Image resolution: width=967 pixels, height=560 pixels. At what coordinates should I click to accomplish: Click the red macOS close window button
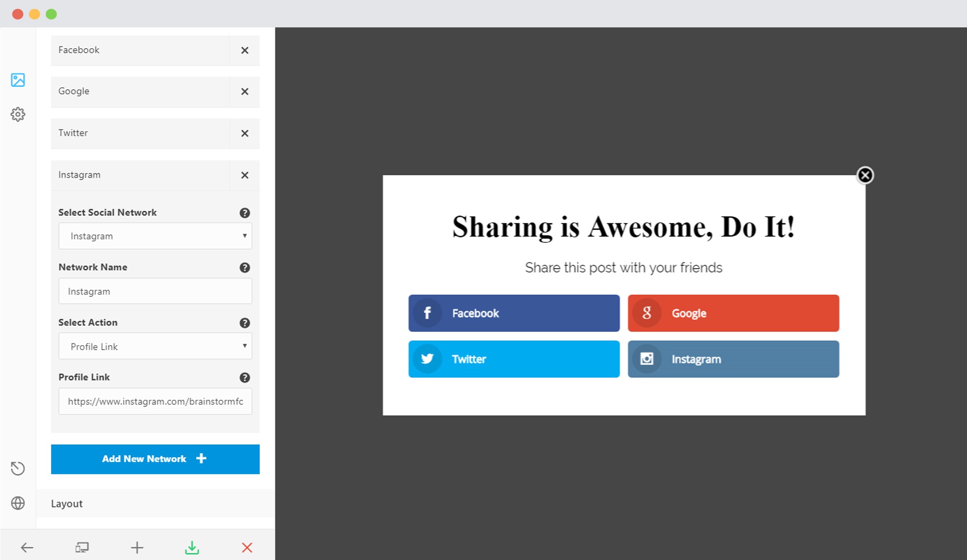[x=18, y=14]
